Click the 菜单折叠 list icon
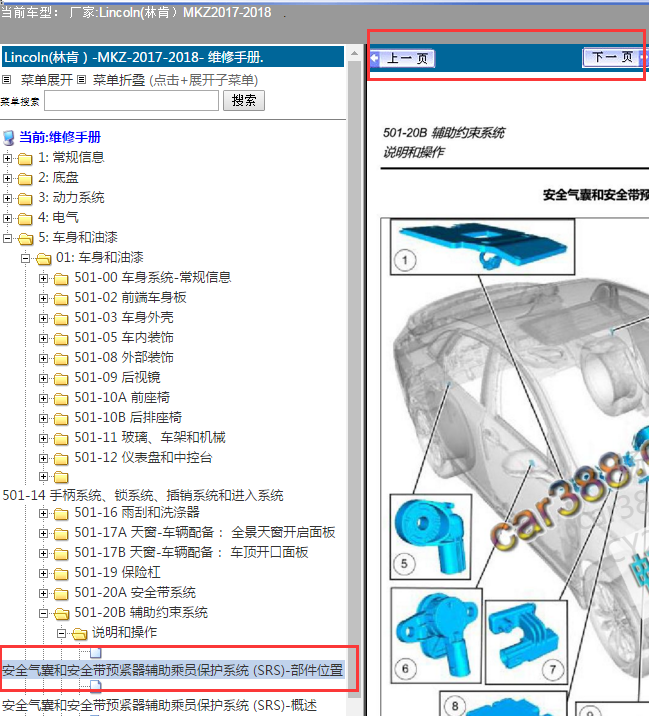This screenshot has height=716, width=649. coord(81,80)
